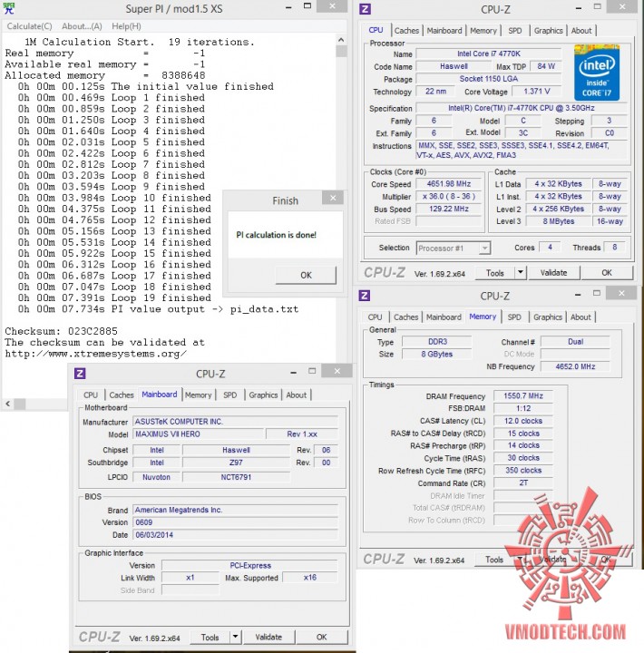Click Super PI horizontal scrollbar left arrow

click(8, 403)
